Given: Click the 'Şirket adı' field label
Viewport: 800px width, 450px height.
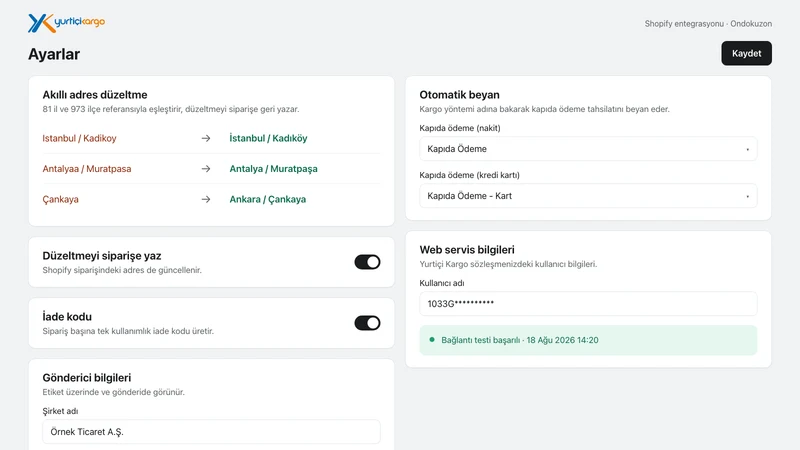Looking at the screenshot, I should [60, 411].
